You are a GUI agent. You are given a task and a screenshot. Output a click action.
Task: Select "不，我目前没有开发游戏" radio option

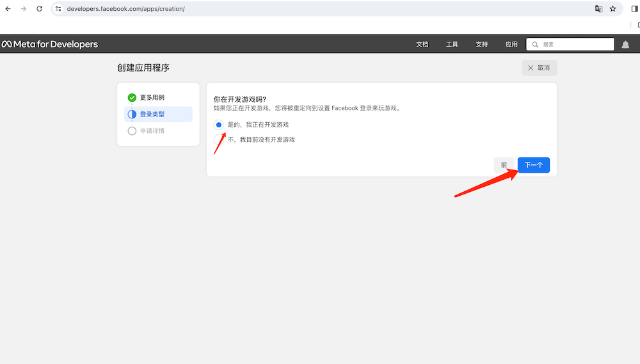click(x=219, y=139)
